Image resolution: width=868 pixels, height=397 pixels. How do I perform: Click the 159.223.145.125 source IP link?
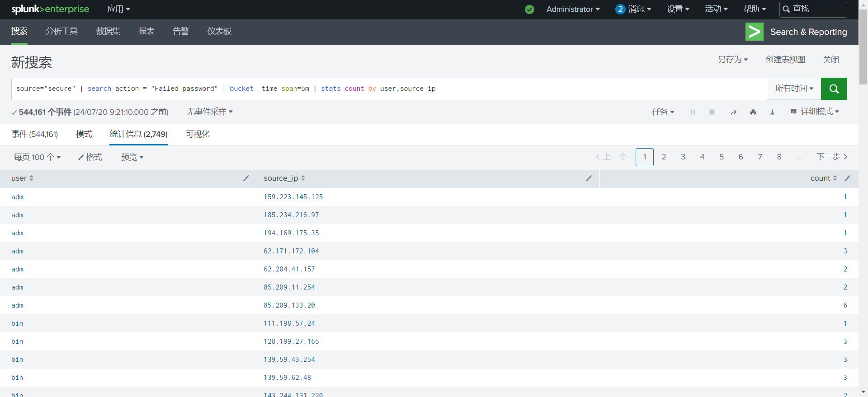pyautogui.click(x=293, y=197)
